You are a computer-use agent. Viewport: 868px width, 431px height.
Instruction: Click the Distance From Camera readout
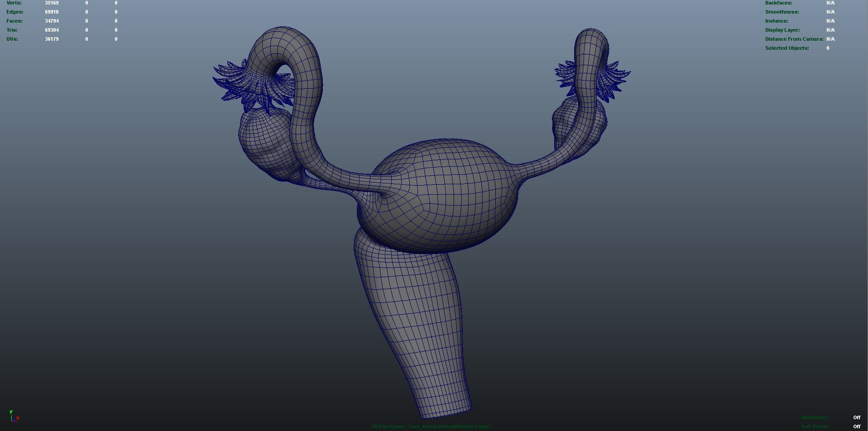click(x=794, y=39)
